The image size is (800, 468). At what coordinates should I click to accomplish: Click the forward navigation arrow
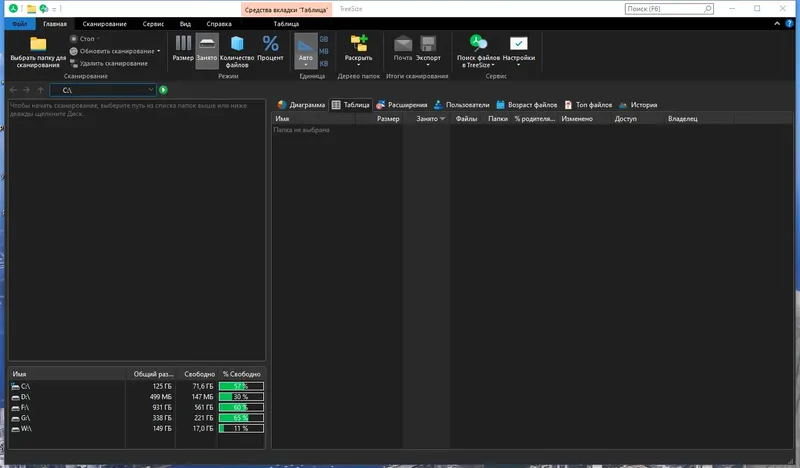[x=27, y=90]
